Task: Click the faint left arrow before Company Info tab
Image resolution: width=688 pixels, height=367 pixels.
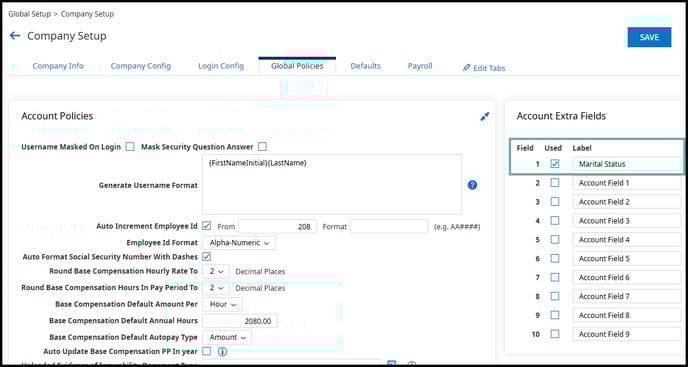Action: 15,67
